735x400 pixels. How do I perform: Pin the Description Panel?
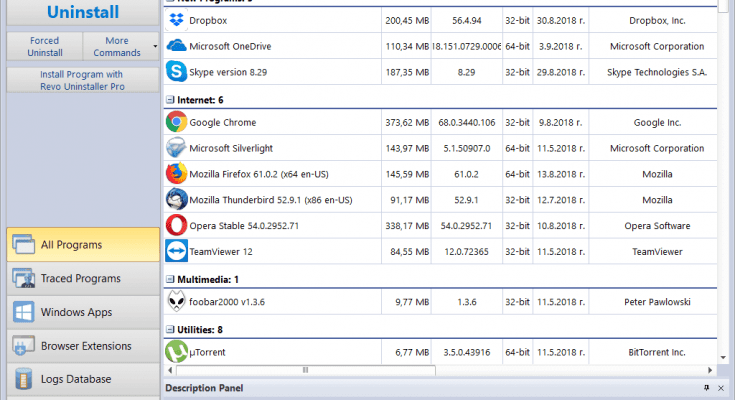click(707, 388)
